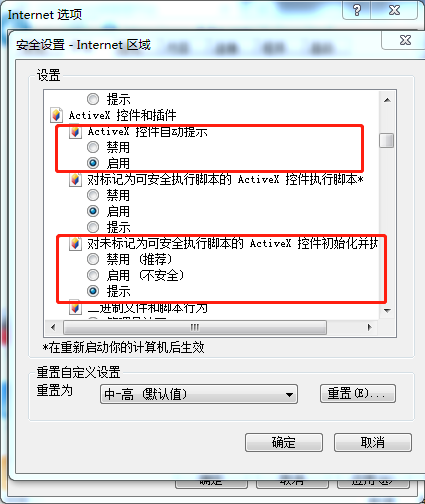Click the settings list scroll down arrow

[387, 311]
